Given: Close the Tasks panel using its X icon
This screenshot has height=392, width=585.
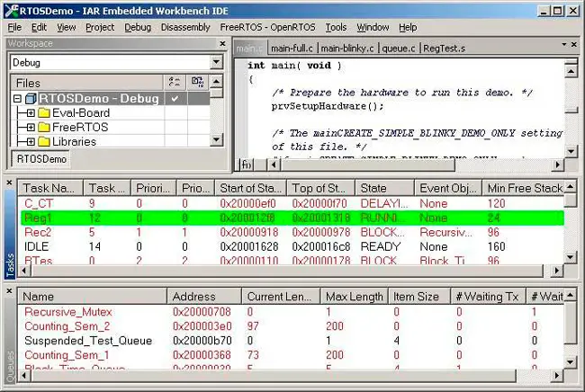Looking at the screenshot, I should coord(9,184).
